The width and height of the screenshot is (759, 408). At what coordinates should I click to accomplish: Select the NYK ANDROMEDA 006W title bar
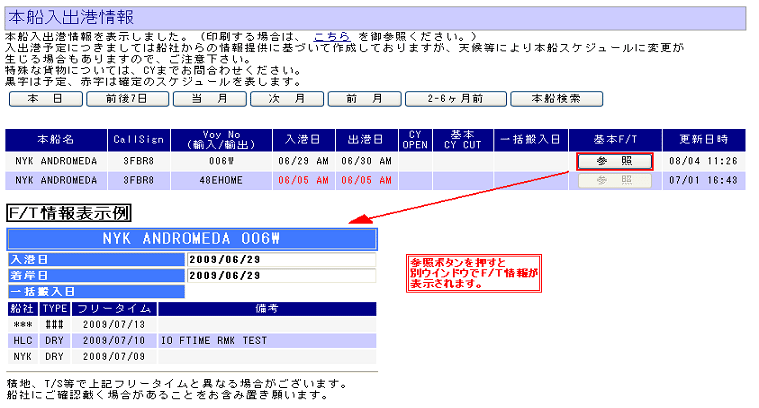[191, 239]
